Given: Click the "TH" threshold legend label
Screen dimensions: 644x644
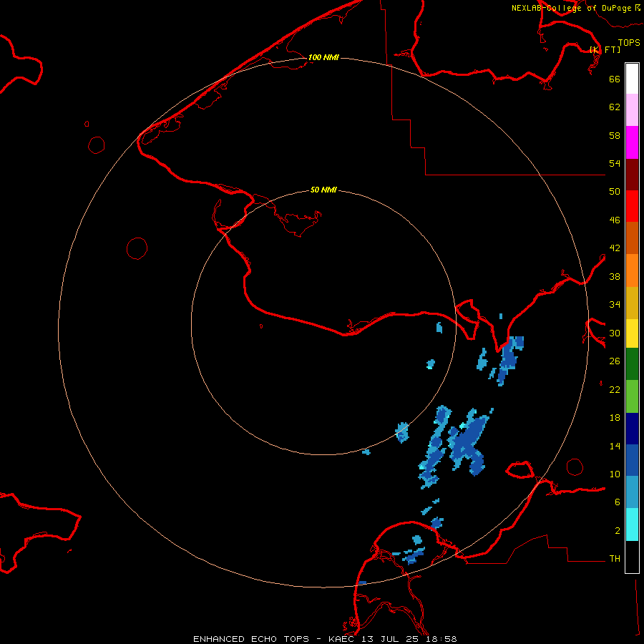Looking at the screenshot, I should (x=615, y=559).
